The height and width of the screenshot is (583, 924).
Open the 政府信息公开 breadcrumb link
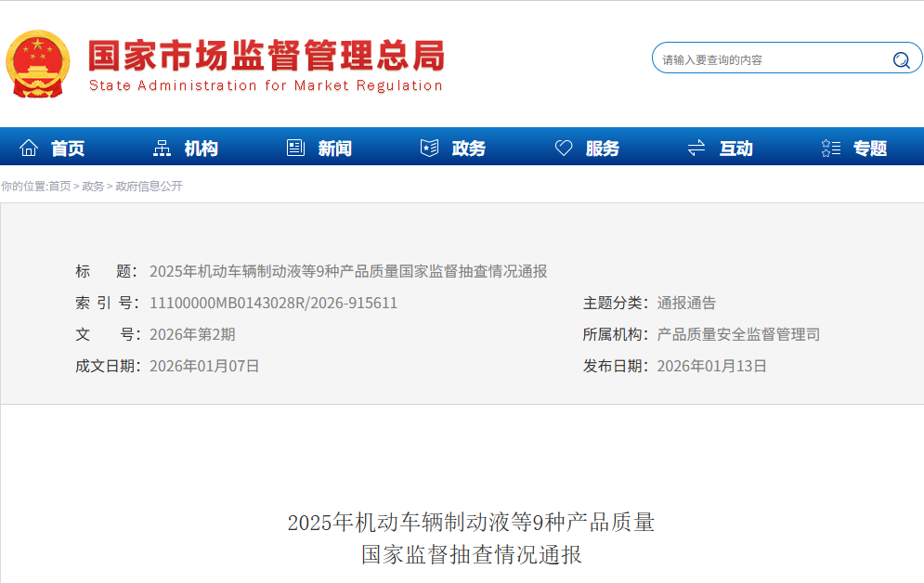coord(149,187)
